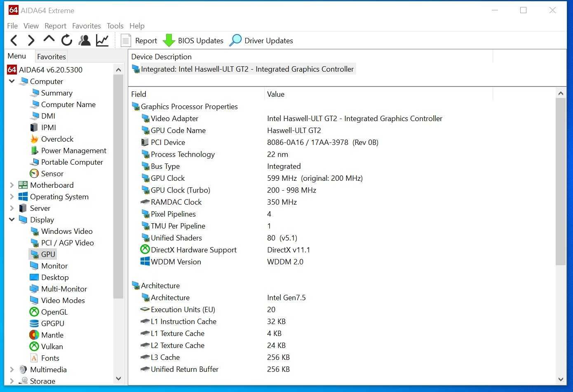
Task: Select Windows Video in the tree
Action: 67,231
